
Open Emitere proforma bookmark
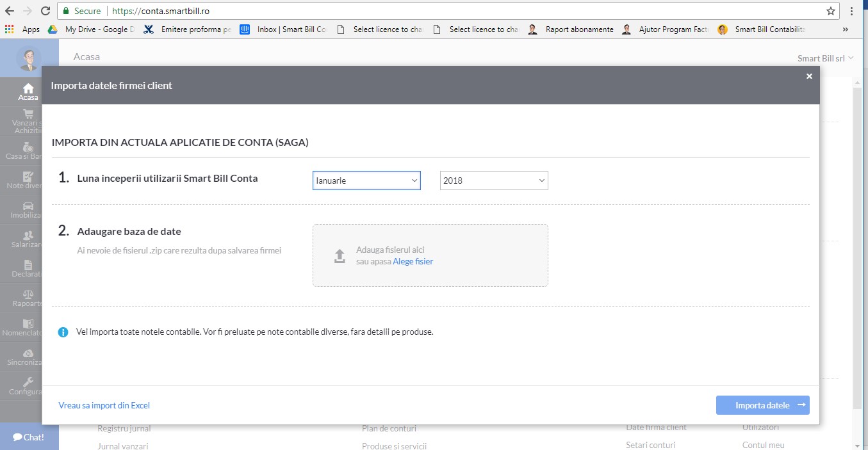click(188, 29)
